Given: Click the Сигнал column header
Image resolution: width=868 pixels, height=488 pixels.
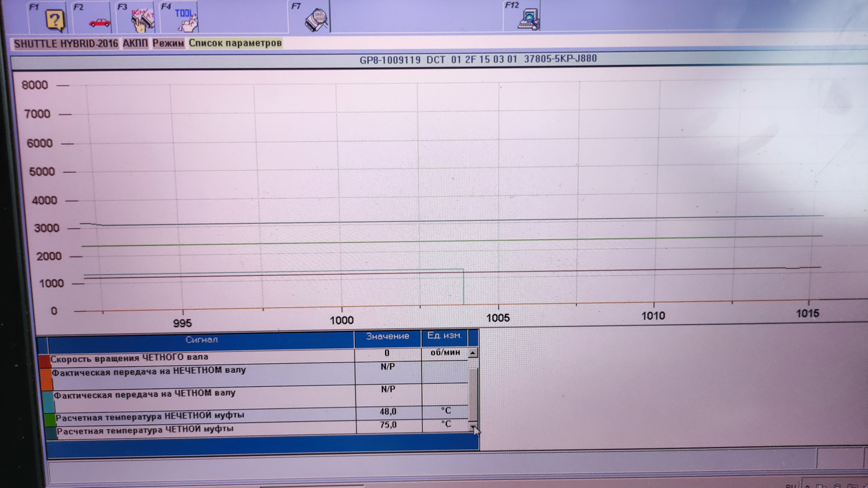Looking at the screenshot, I should 201,339.
